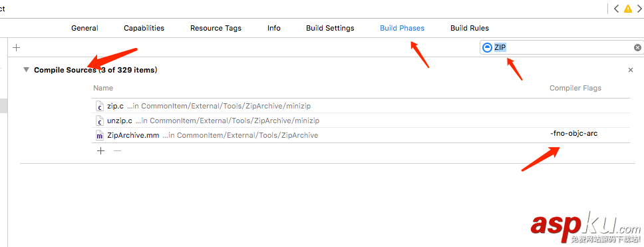Image resolution: width=644 pixels, height=247 pixels.
Task: Click the filter icon in search field
Action: [487, 48]
